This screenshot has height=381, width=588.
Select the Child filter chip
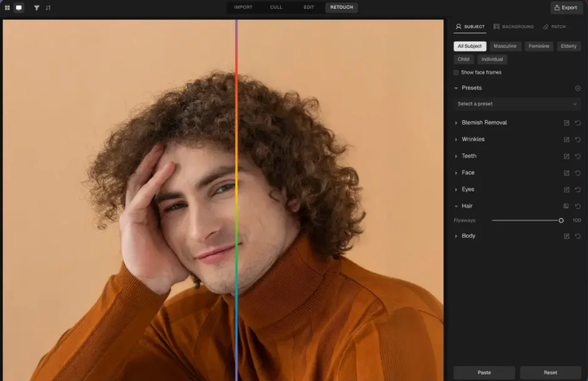464,59
